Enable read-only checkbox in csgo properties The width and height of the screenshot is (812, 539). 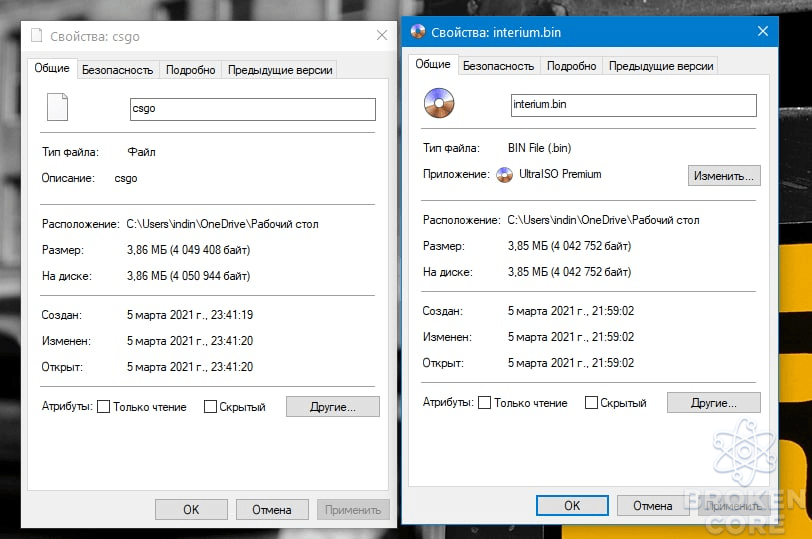(104, 407)
